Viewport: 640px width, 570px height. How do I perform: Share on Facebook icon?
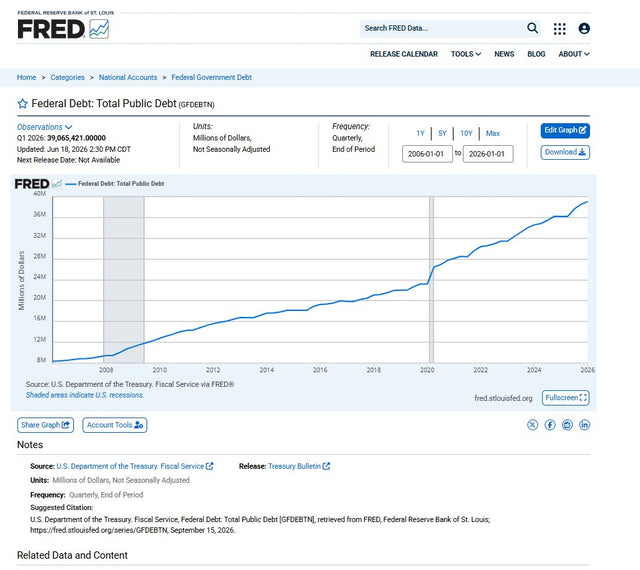[550, 425]
